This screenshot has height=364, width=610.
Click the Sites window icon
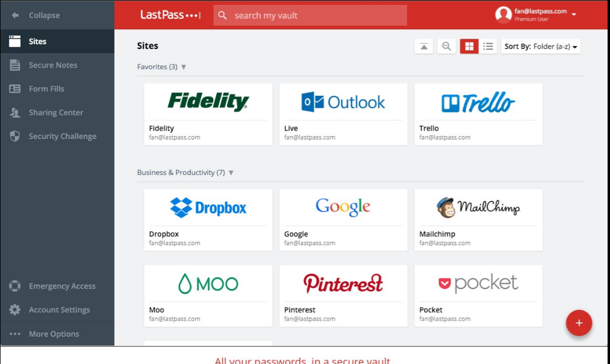tap(15, 41)
